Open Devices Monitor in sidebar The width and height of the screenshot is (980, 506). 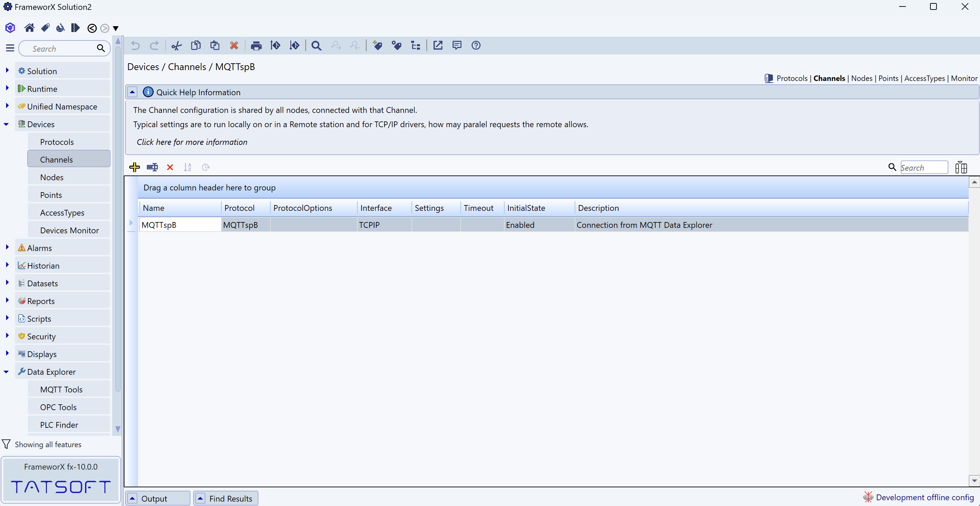point(69,230)
